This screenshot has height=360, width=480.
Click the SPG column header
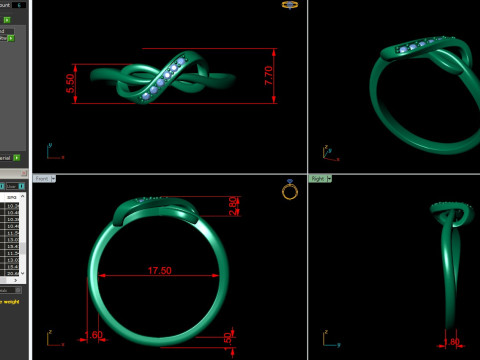12,197
